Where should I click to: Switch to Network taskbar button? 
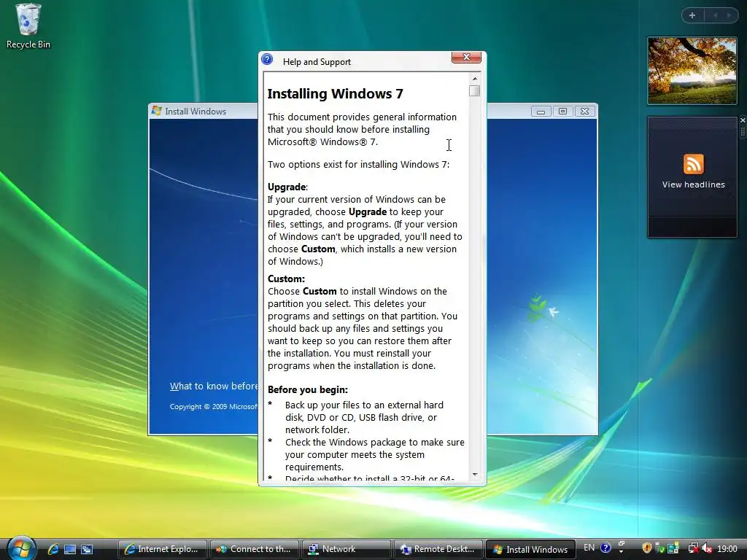click(346, 549)
